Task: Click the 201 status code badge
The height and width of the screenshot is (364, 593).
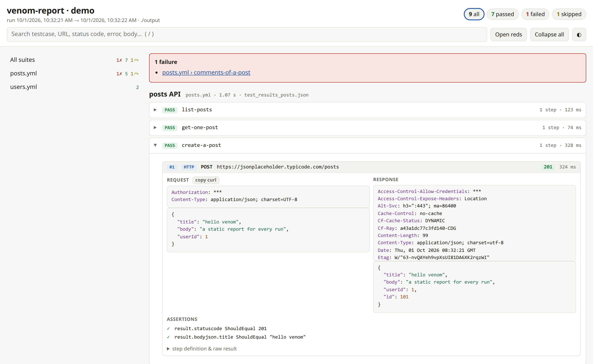Action: point(548,167)
